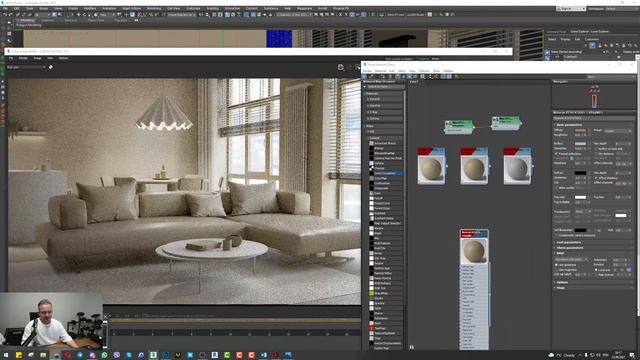Open the Preset dropdown in Basic parameters
Viewport: 640px width, 360px height.
point(618,131)
